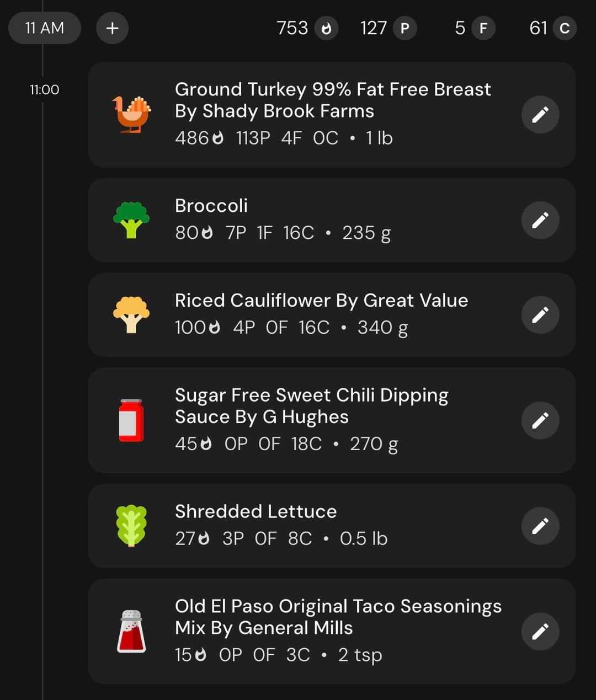
Task: Tap pencil for Old El Paso seasoning
Action: (540, 631)
